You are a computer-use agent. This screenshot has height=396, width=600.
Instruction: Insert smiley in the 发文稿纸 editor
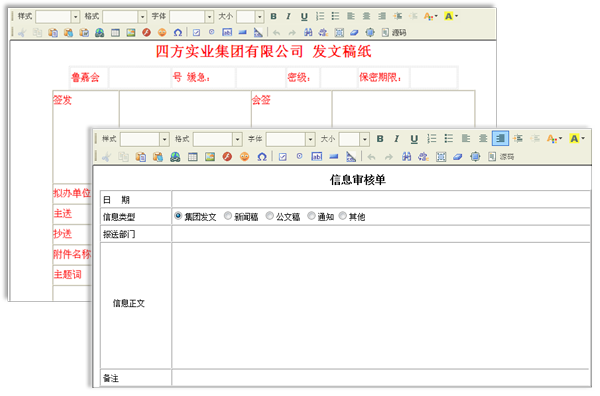coord(162,33)
